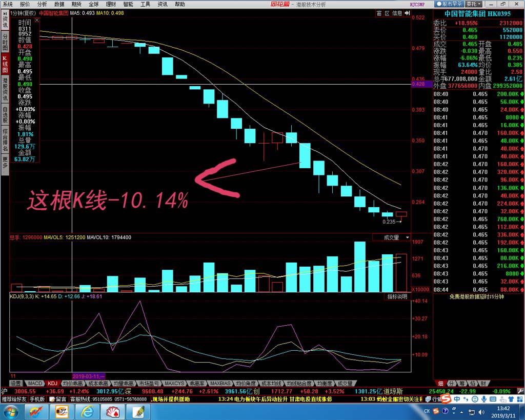
Task: Select the 财 finance tab
Action: click(x=484, y=383)
